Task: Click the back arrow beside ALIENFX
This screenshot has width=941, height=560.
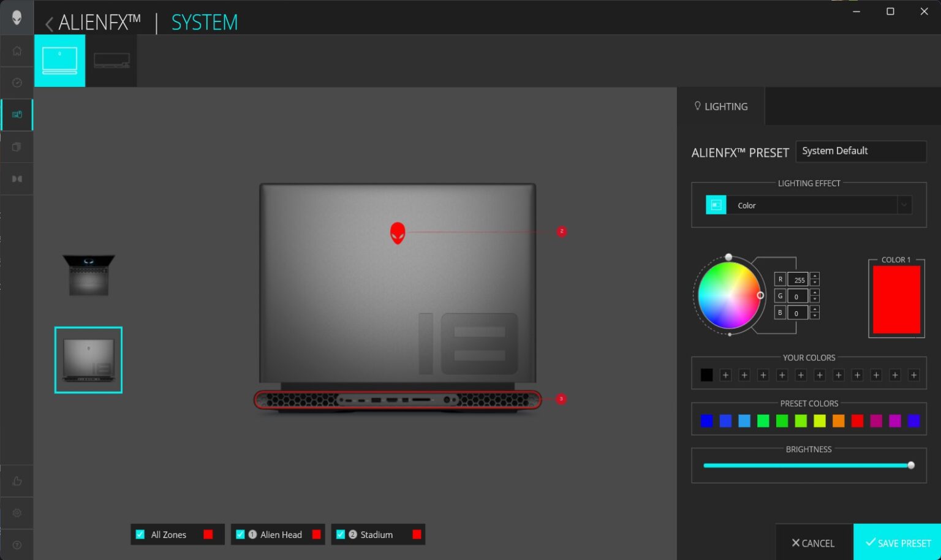Action: click(49, 24)
